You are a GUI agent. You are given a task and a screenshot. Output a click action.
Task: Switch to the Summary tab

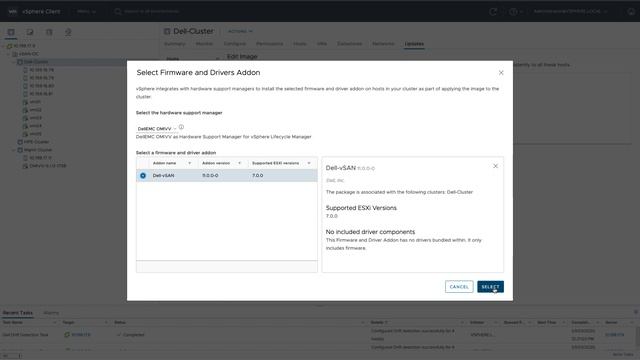[174, 44]
